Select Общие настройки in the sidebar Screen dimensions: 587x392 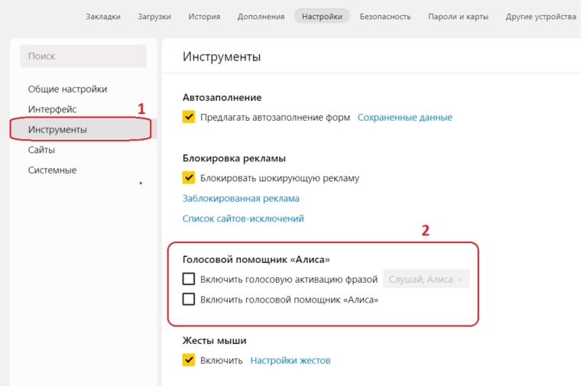[x=67, y=89]
